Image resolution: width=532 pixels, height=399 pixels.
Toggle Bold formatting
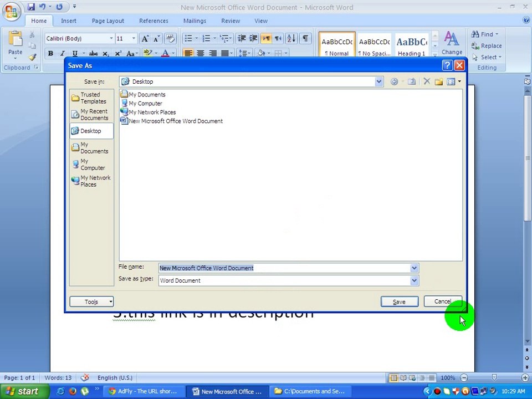[x=50, y=53]
